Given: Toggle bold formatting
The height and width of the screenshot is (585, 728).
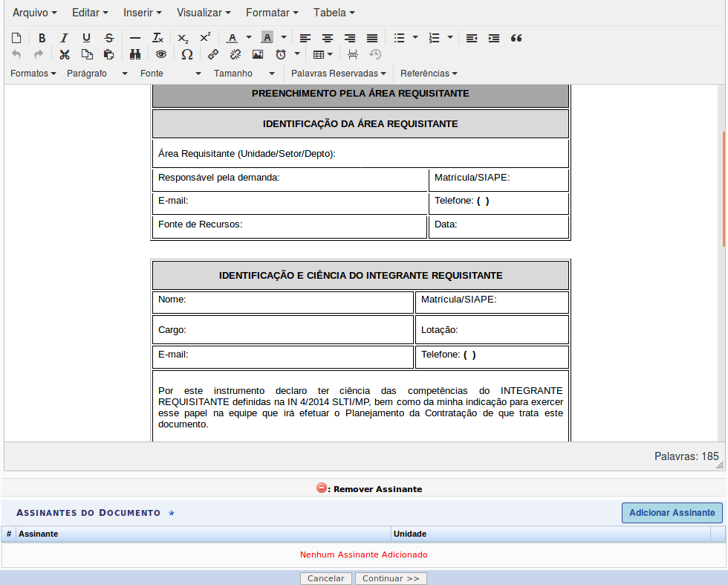Looking at the screenshot, I should click(42, 38).
